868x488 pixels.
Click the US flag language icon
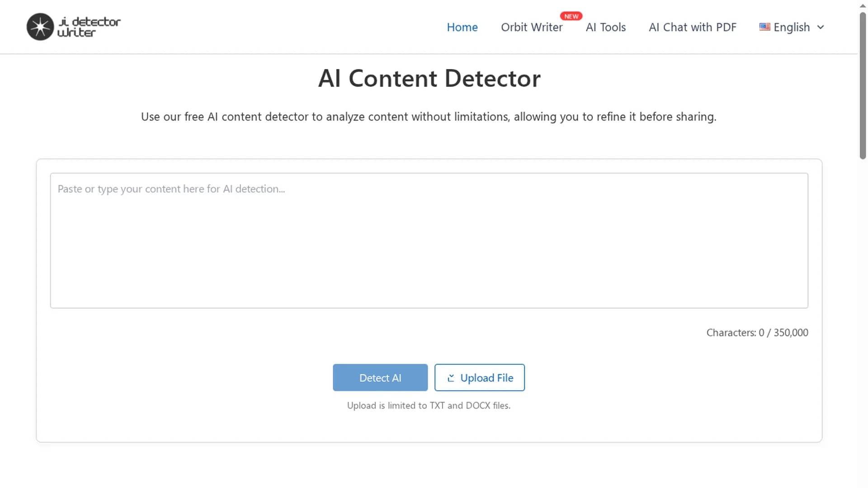764,27
